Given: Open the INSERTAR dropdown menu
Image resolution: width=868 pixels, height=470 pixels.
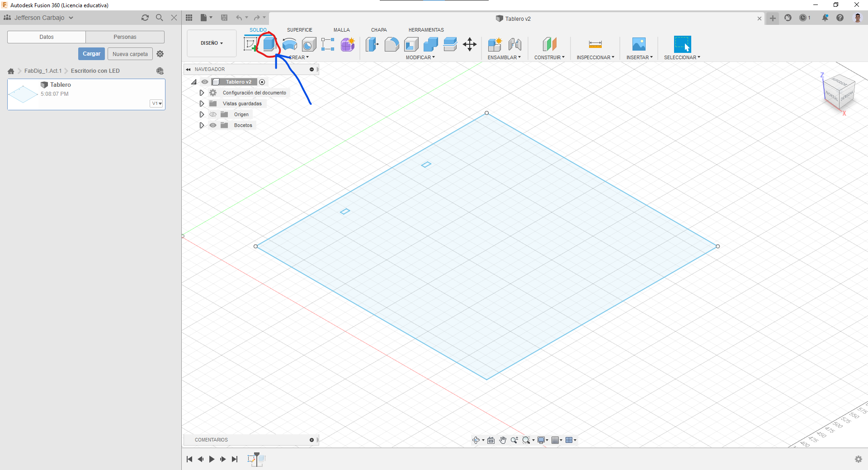Looking at the screenshot, I should click(640, 57).
